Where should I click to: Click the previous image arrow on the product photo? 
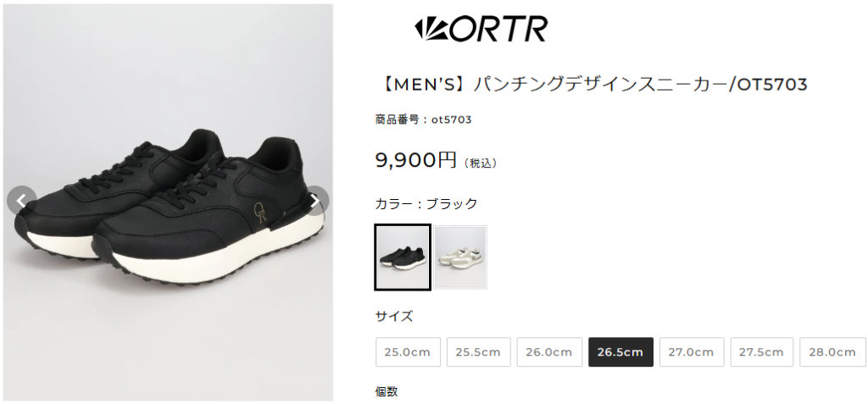tap(21, 201)
